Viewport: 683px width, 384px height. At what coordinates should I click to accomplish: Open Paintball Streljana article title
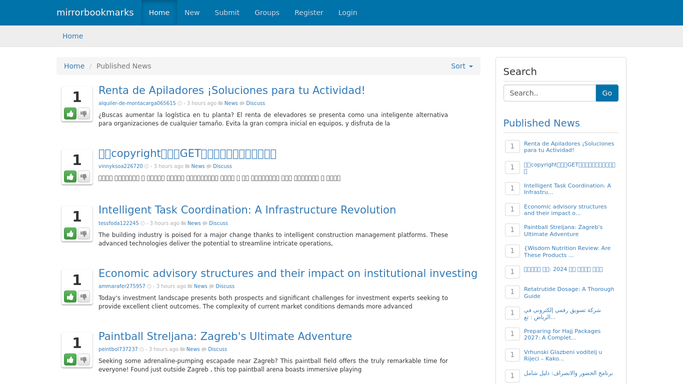click(225, 336)
